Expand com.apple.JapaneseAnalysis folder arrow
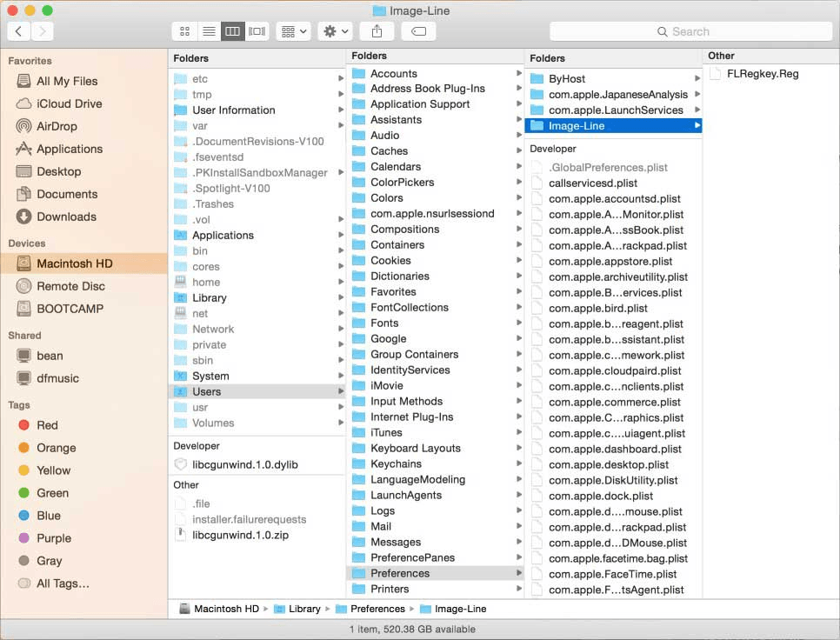 pos(697,94)
